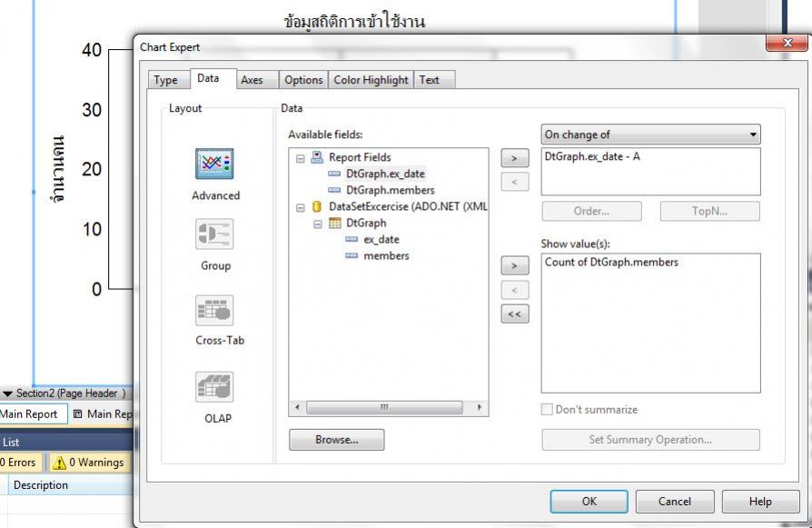This screenshot has height=528, width=812.
Task: Click the field icon beside ex_date
Action: pyautogui.click(x=352, y=239)
